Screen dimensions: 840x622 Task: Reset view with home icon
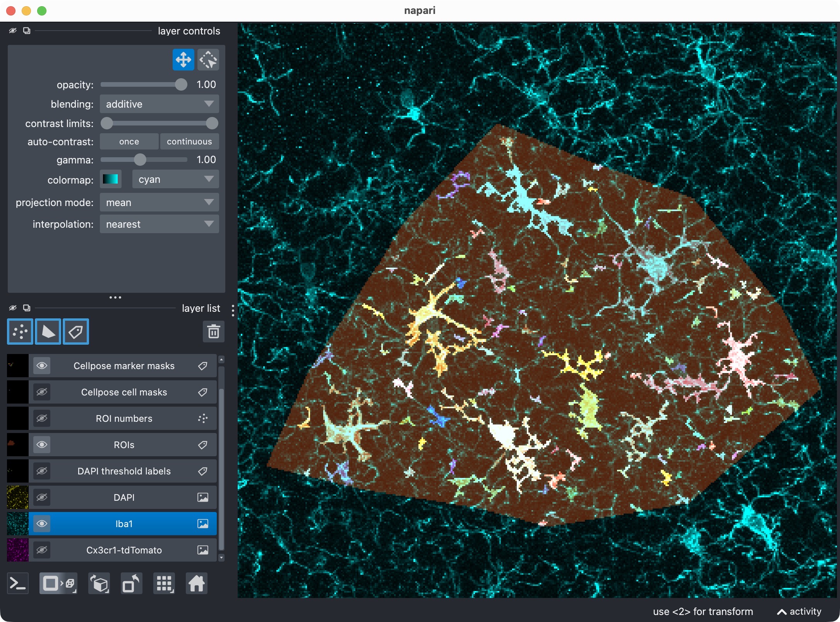(x=197, y=583)
